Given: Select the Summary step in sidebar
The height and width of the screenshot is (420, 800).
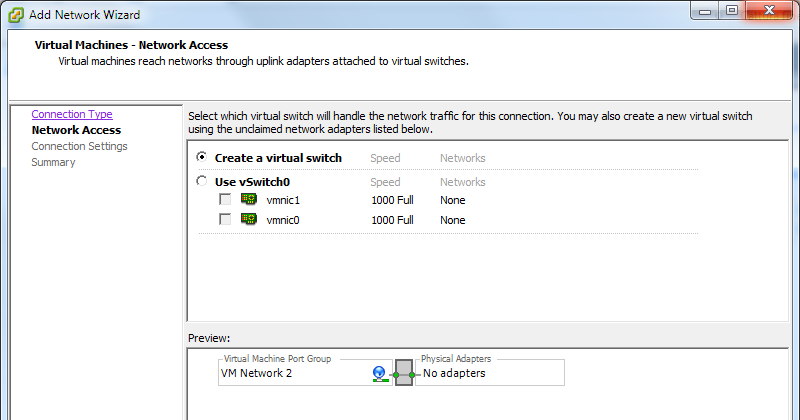Looking at the screenshot, I should click(x=53, y=162).
